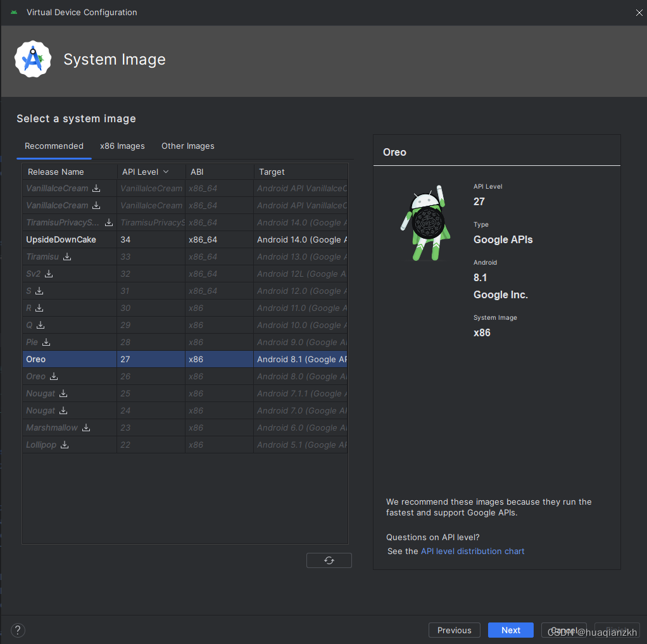
Task: Cancel the device configuration
Action: pos(563,630)
